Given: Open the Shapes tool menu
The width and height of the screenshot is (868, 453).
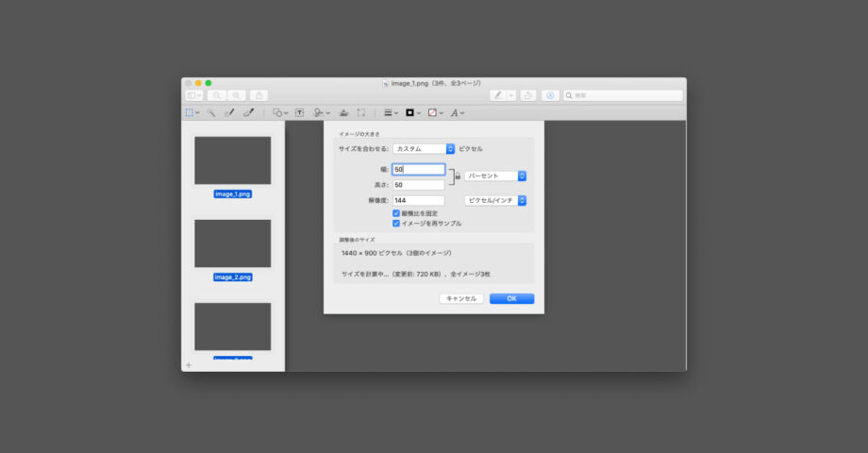Looking at the screenshot, I should [x=279, y=112].
